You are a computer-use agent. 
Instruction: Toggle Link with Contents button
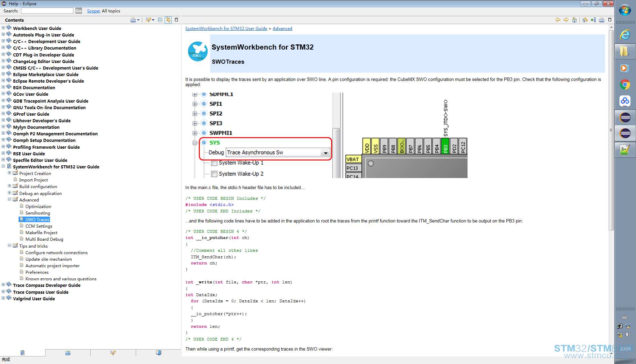tap(168, 20)
